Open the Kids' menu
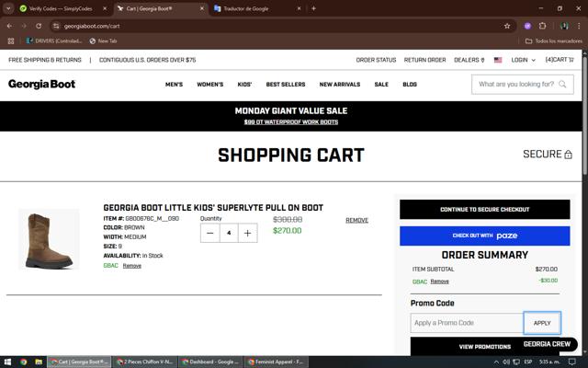This screenshot has height=368, width=588. click(244, 85)
